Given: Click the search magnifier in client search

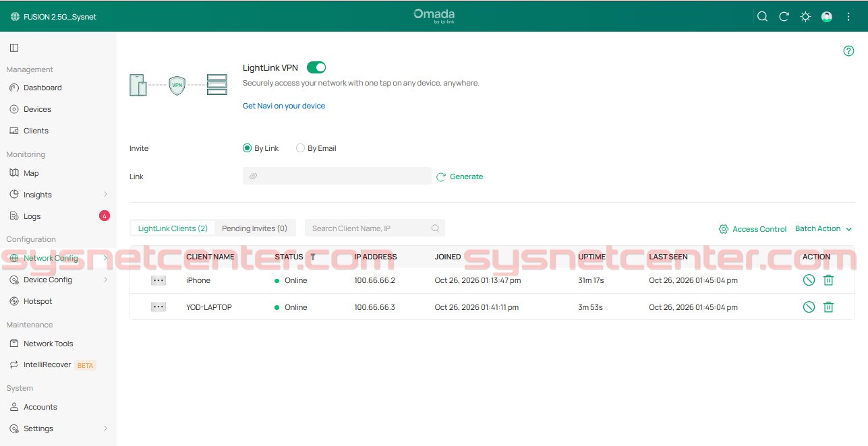Looking at the screenshot, I should (436, 228).
